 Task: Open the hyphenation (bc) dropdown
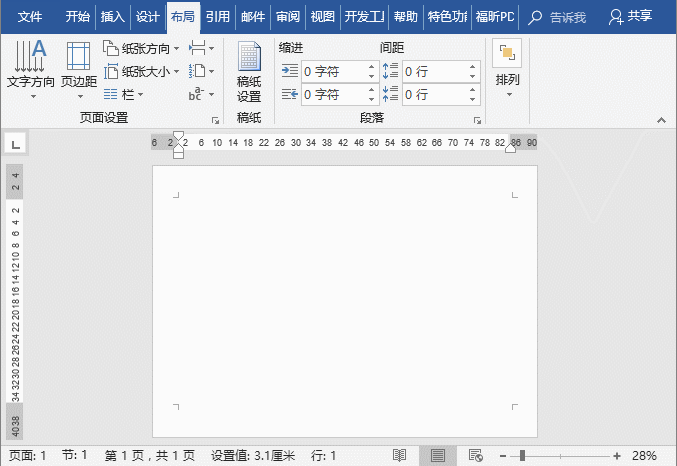point(201,94)
